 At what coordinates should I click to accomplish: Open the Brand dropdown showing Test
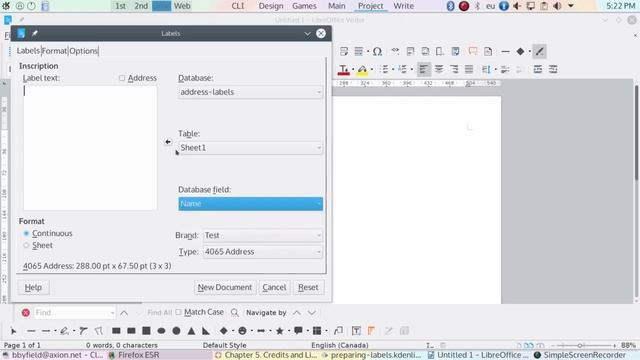click(262, 235)
